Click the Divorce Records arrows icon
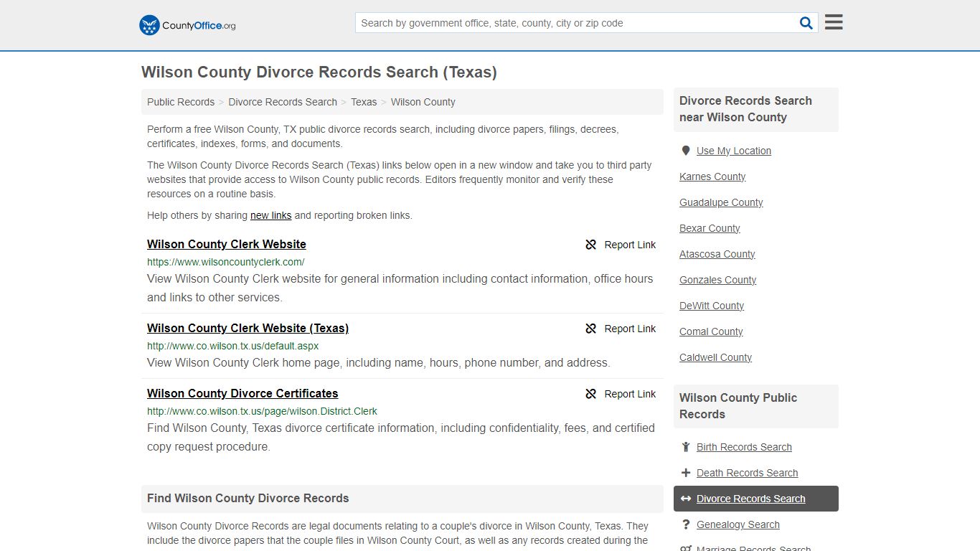This screenshot has height=551, width=980. tap(686, 499)
